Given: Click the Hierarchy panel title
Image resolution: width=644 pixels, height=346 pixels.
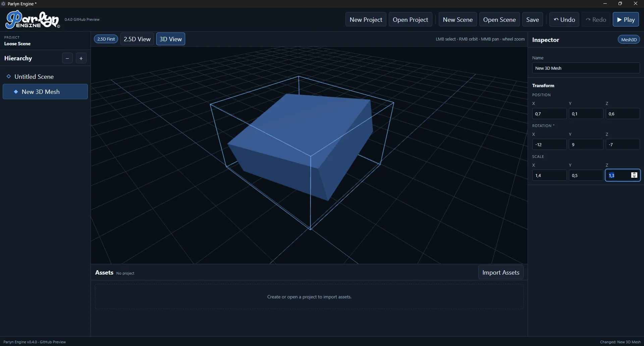Looking at the screenshot, I should pyautogui.click(x=18, y=58).
